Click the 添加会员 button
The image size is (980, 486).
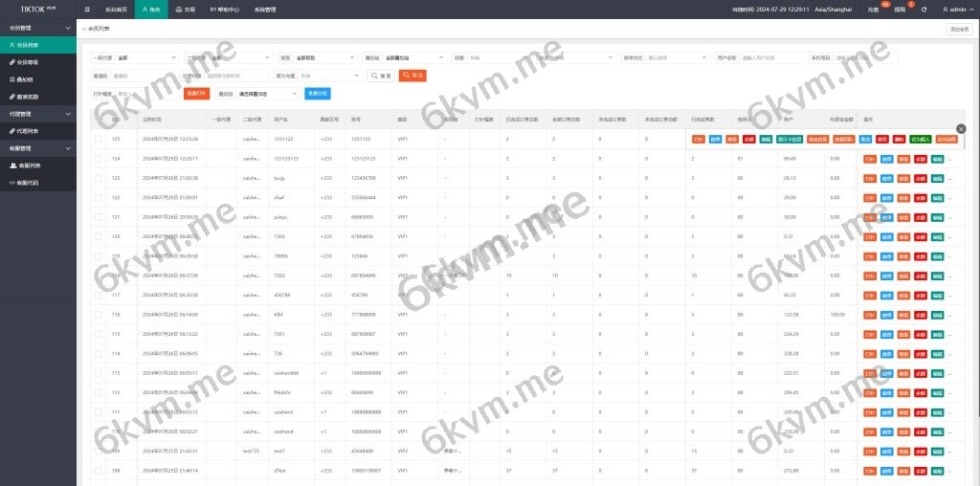tap(958, 30)
